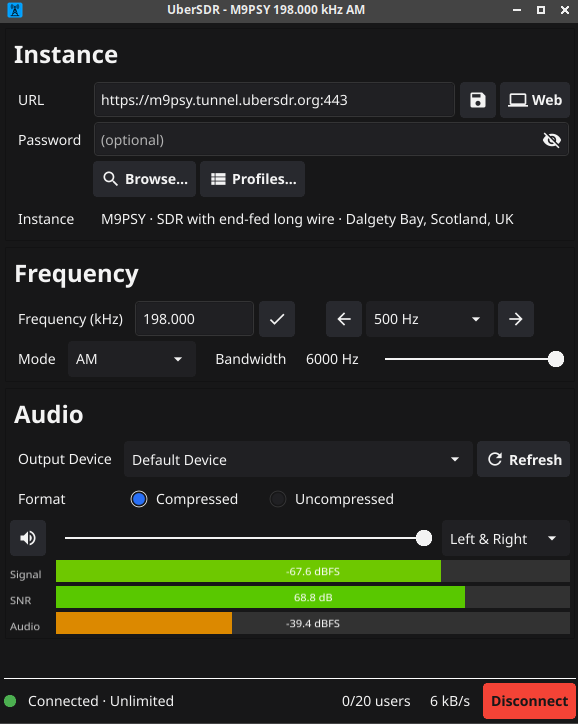Mute audio with the speaker icon

click(x=28, y=538)
